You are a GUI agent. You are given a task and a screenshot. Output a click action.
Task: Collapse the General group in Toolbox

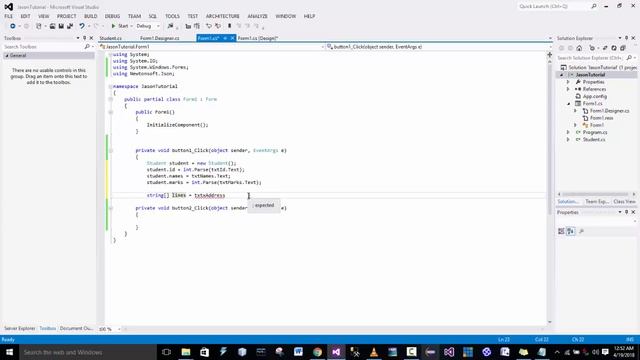tap(7, 56)
